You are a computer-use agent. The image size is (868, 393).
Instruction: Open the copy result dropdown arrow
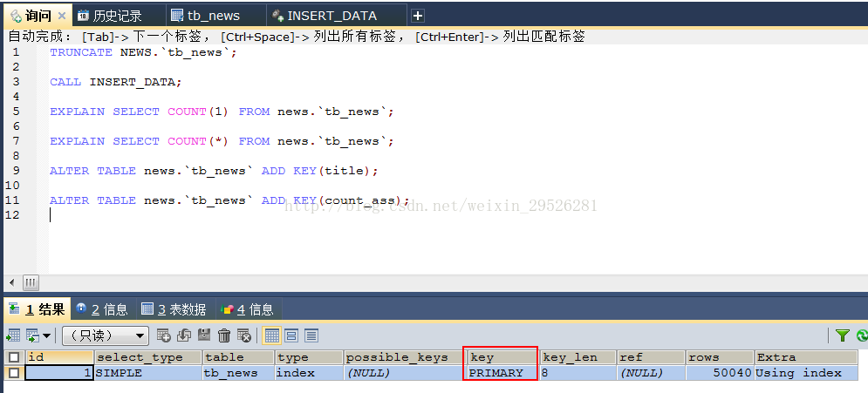coord(46,335)
